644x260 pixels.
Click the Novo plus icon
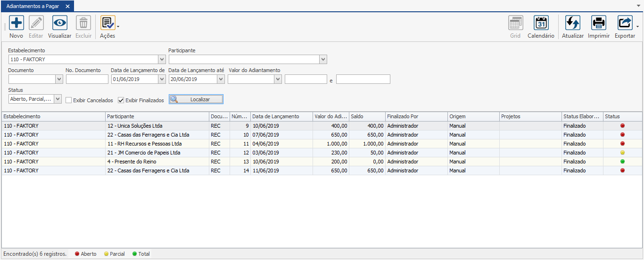[17, 23]
